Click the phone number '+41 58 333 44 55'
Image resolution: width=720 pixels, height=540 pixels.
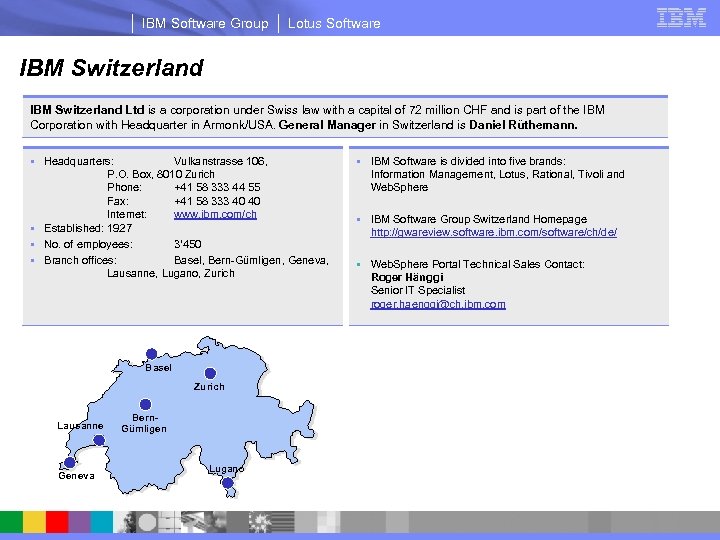(217, 187)
